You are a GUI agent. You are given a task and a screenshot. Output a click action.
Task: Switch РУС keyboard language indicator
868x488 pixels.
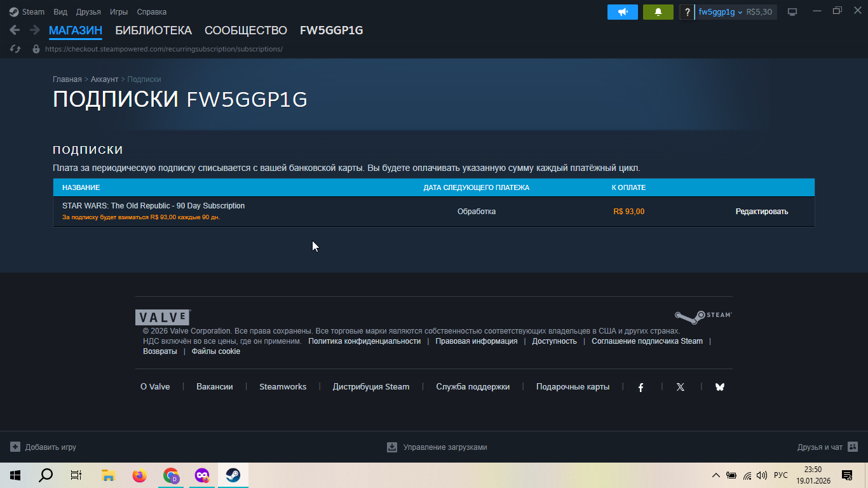pos(781,475)
